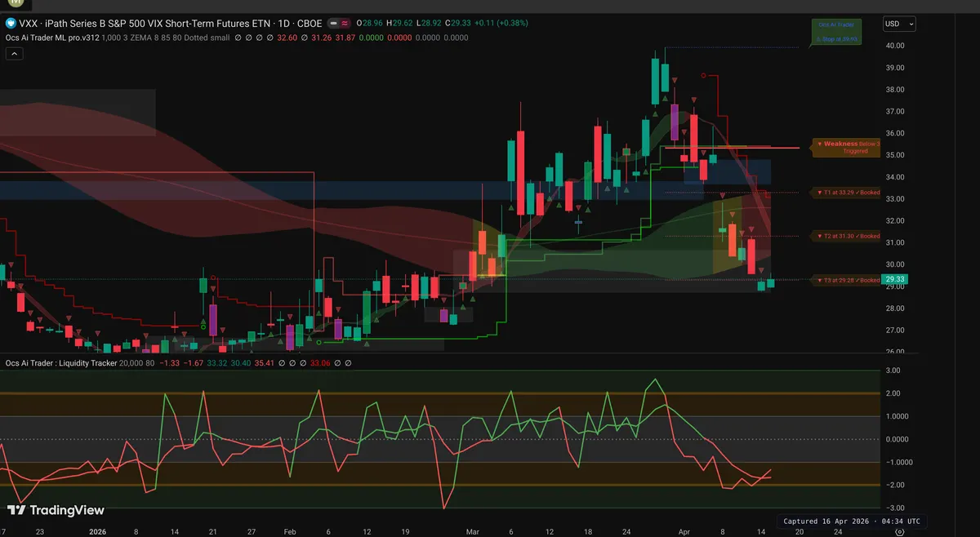Click the 36.00 price axis label

click(894, 133)
